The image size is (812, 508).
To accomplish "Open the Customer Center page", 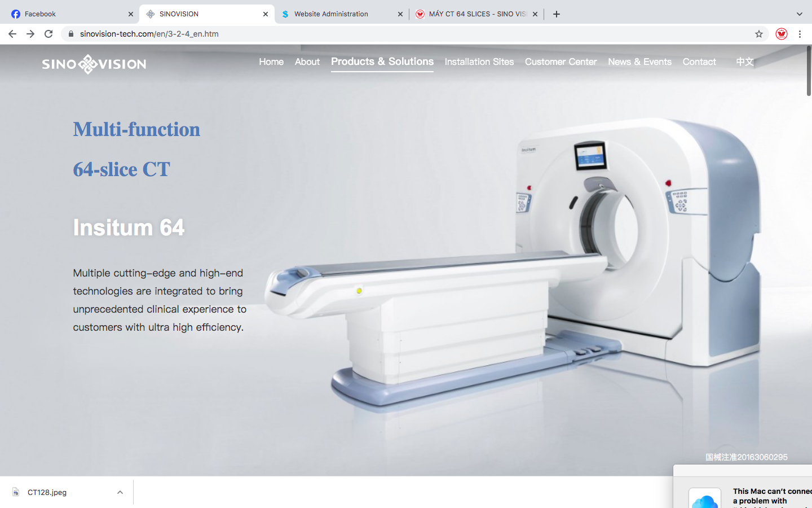I will (561, 62).
